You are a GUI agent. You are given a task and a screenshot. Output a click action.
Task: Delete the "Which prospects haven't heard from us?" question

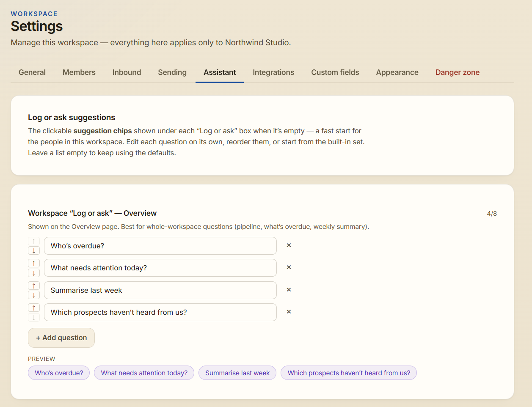289,312
